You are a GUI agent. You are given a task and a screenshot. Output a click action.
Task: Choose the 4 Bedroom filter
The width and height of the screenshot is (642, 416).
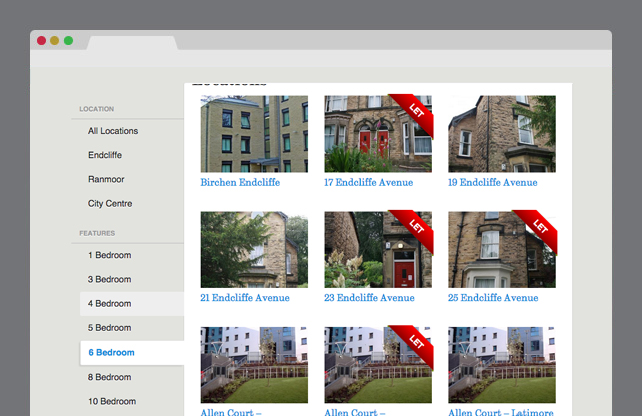coord(110,303)
